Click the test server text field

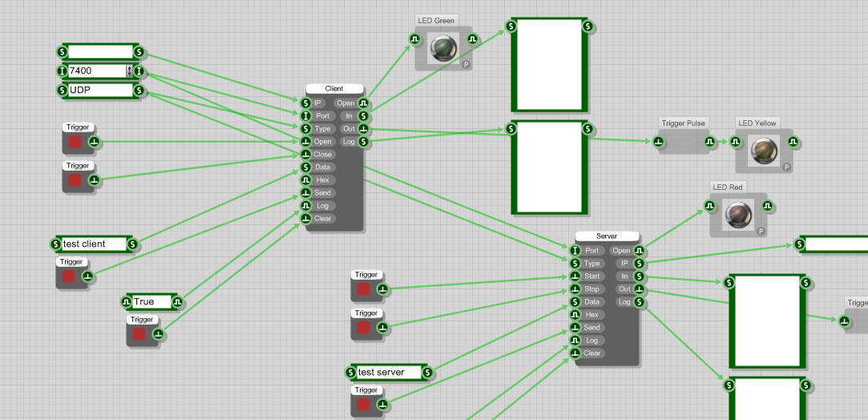389,372
